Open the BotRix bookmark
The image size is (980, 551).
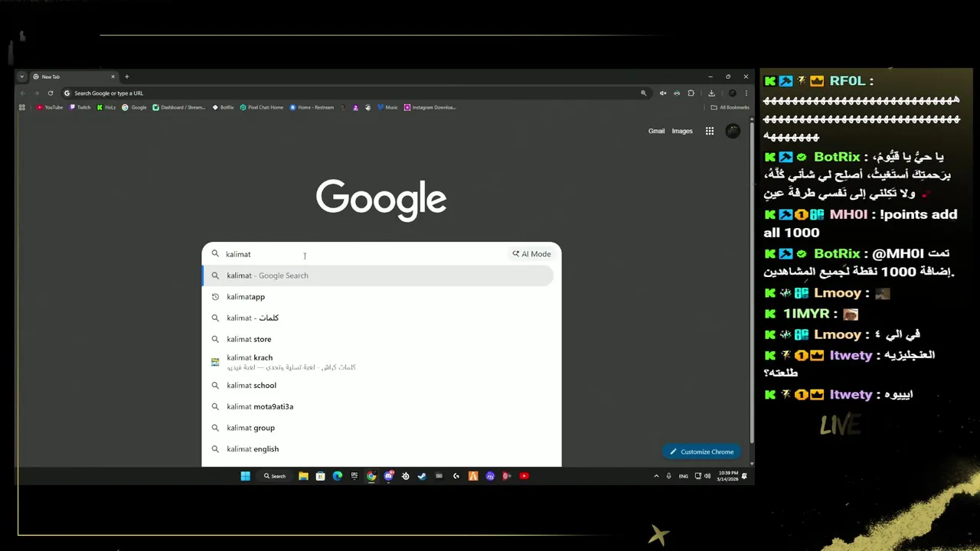[223, 107]
